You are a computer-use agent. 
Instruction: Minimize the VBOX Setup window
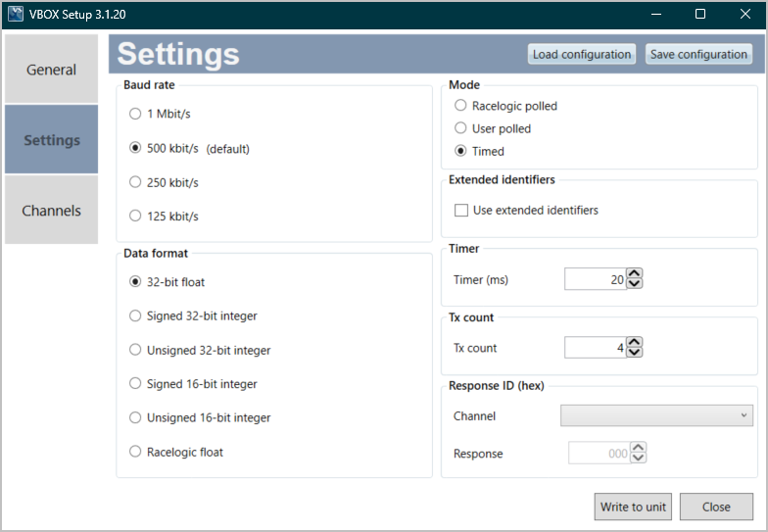656,14
